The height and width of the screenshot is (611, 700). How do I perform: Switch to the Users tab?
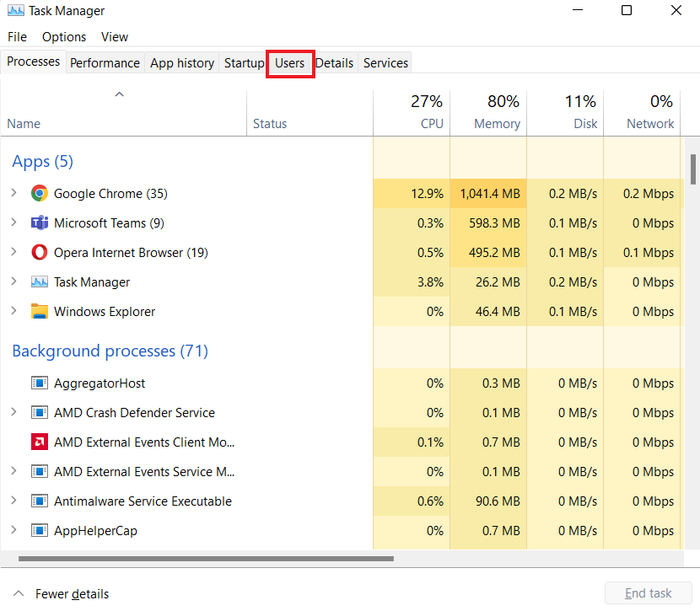[x=290, y=63]
